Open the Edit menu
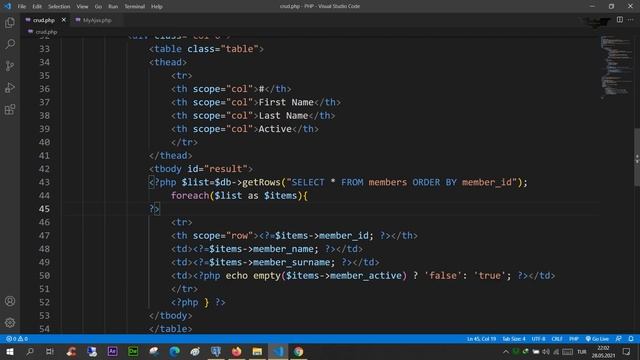640x360 pixels. (x=37, y=7)
